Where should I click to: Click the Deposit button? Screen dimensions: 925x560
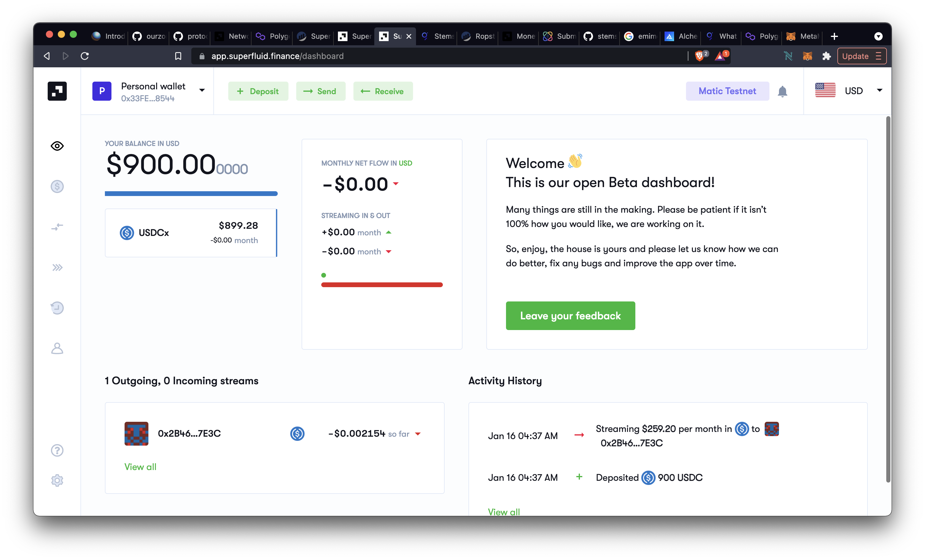(258, 91)
